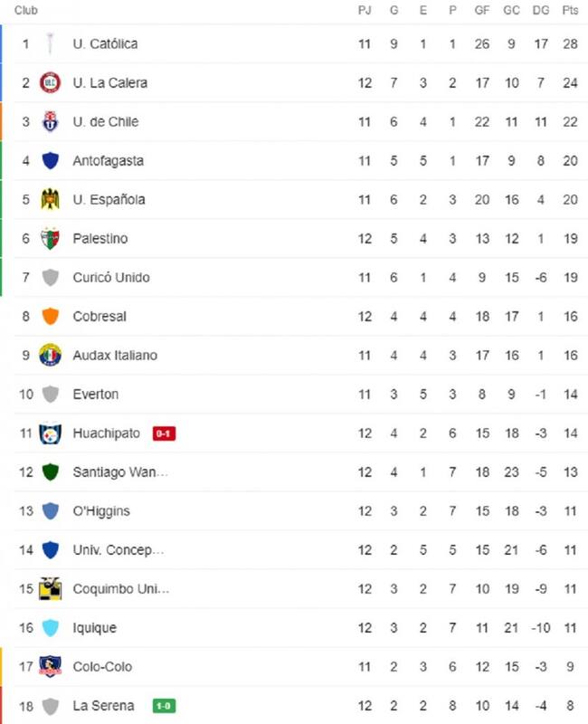
Task: Click the Colo-Colo club crest
Action: point(50,667)
